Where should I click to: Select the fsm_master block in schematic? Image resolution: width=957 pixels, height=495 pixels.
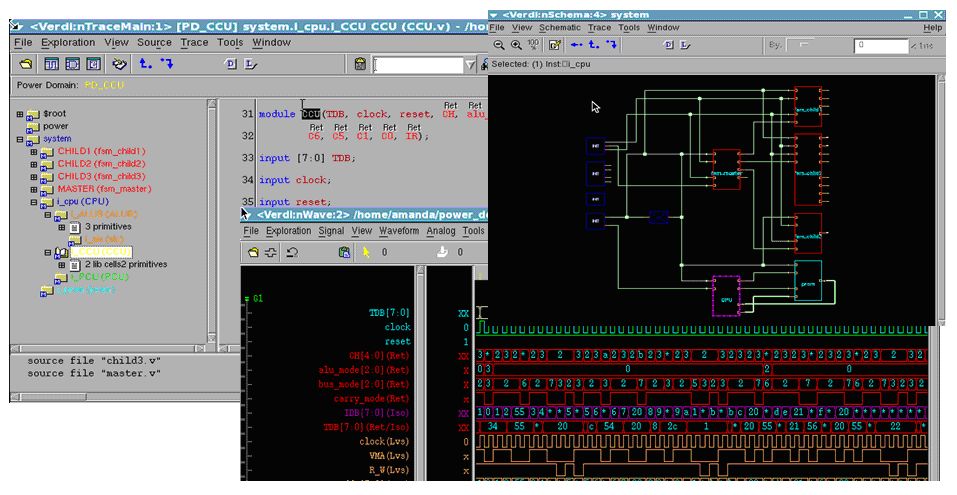coord(726,169)
